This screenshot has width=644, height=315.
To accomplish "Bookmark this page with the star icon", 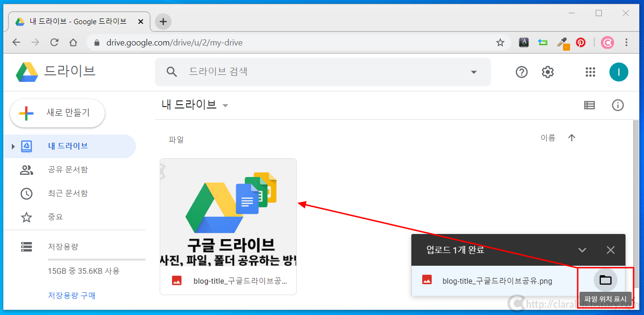I will coord(500,43).
